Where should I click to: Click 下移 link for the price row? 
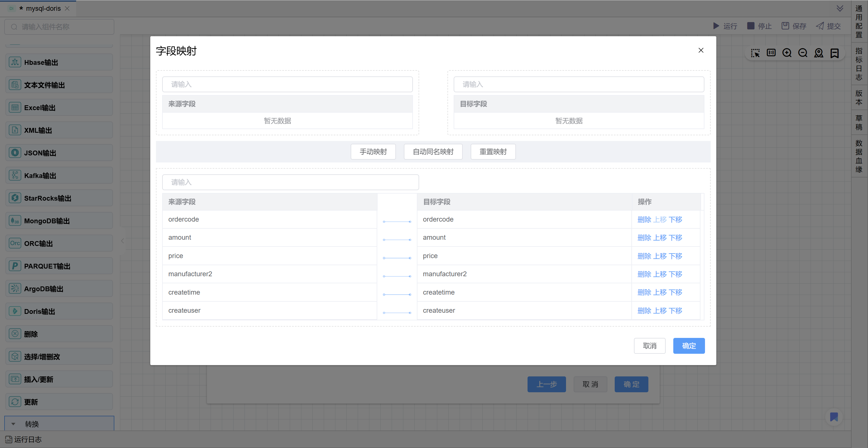[x=675, y=256]
